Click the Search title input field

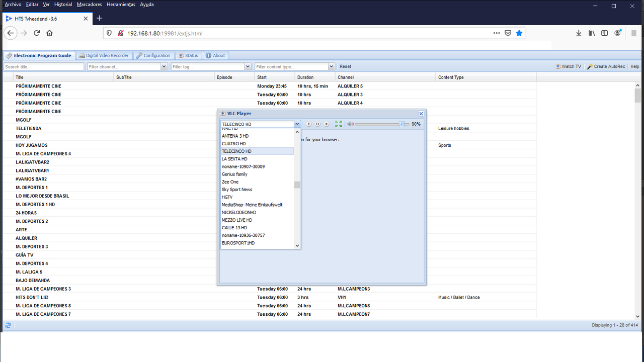(44, 66)
